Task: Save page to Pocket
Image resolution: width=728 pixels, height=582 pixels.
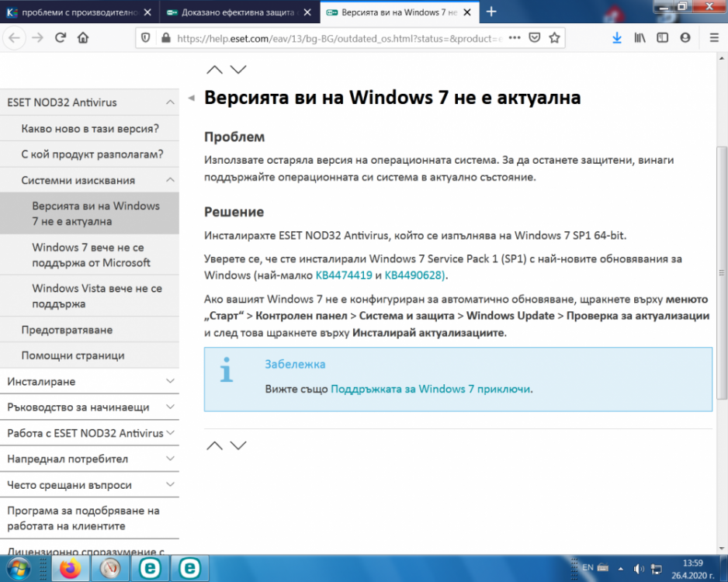Action: 535,38
